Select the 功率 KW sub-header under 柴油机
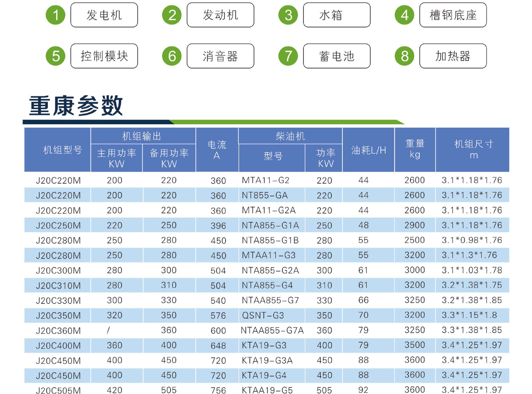Screen dimensions: 532x394 point(324,158)
